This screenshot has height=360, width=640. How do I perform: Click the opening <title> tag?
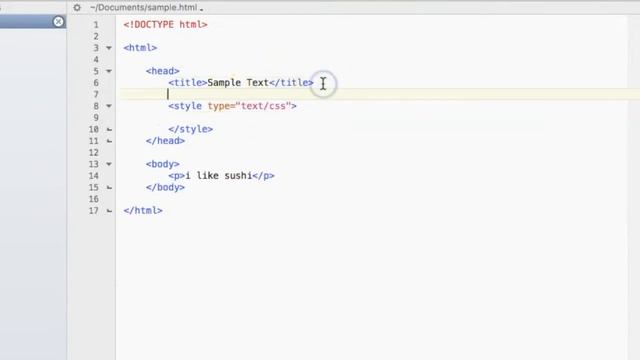[188, 82]
